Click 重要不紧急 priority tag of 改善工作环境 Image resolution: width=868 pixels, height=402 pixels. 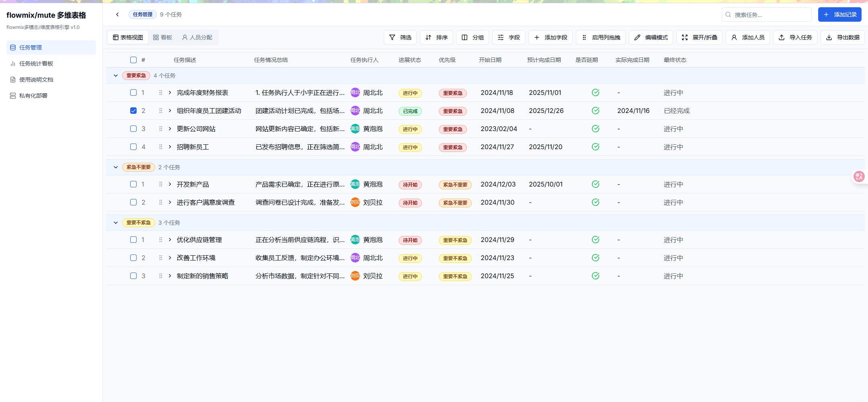pyautogui.click(x=455, y=258)
